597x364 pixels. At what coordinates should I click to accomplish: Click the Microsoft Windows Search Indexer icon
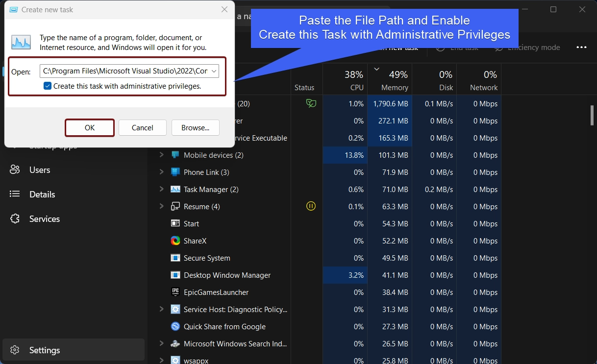pyautogui.click(x=175, y=343)
